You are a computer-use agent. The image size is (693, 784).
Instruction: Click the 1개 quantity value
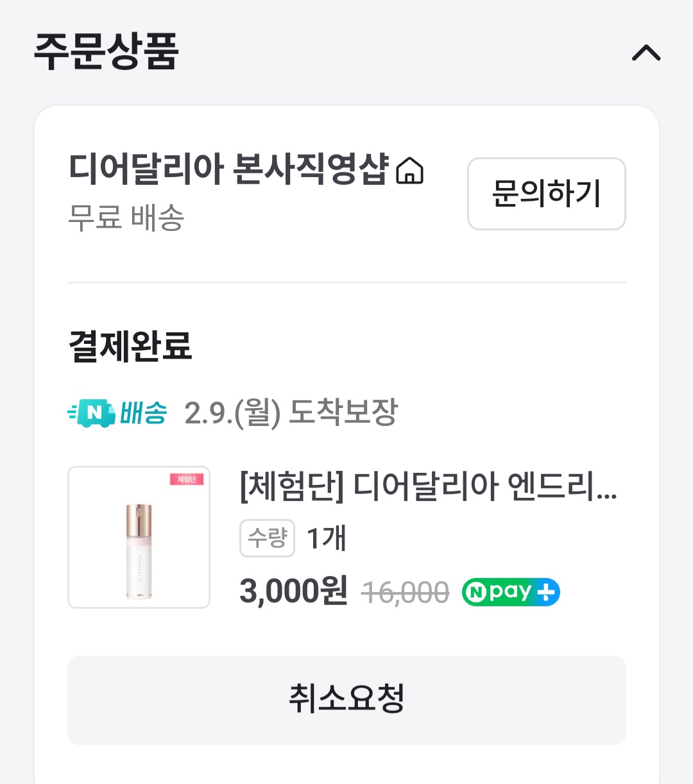[327, 538]
